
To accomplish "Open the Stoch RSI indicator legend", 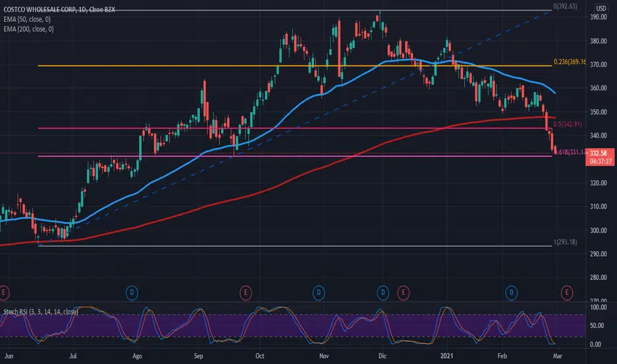I will [41, 312].
